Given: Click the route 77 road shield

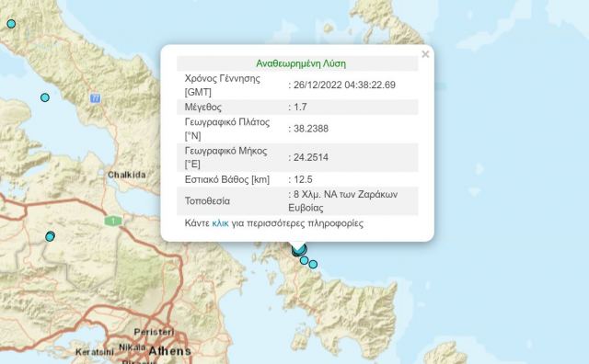Looking at the screenshot, I should (x=96, y=98).
